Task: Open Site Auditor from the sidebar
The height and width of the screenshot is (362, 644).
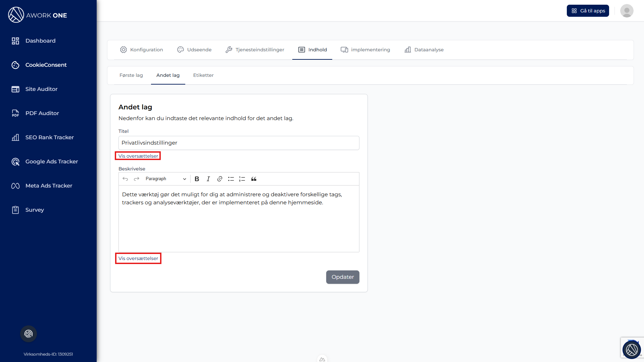Action: (x=41, y=89)
